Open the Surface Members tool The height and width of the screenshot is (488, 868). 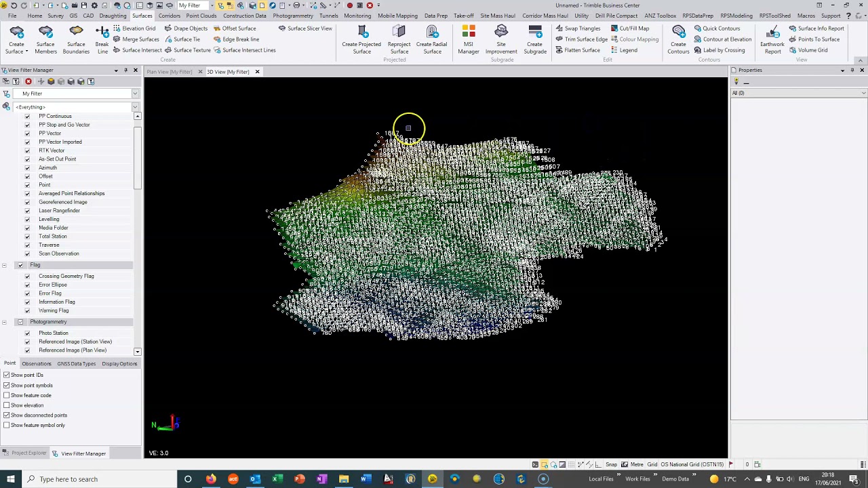45,39
